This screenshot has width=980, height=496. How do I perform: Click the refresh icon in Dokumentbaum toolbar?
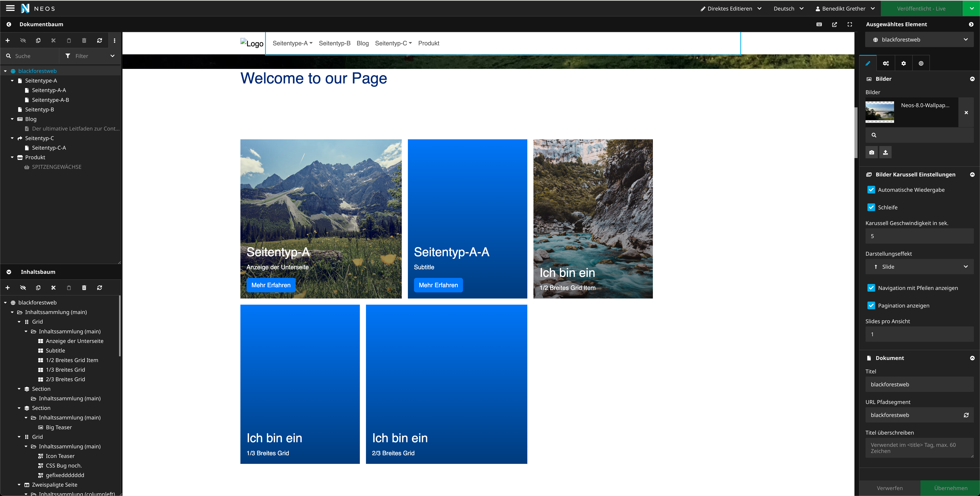coord(100,40)
